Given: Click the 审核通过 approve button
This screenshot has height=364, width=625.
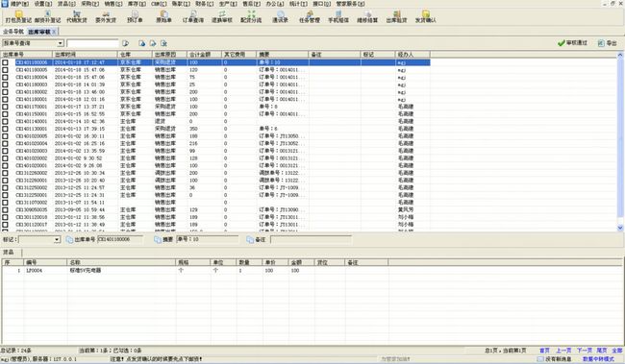Looking at the screenshot, I should click(573, 43).
